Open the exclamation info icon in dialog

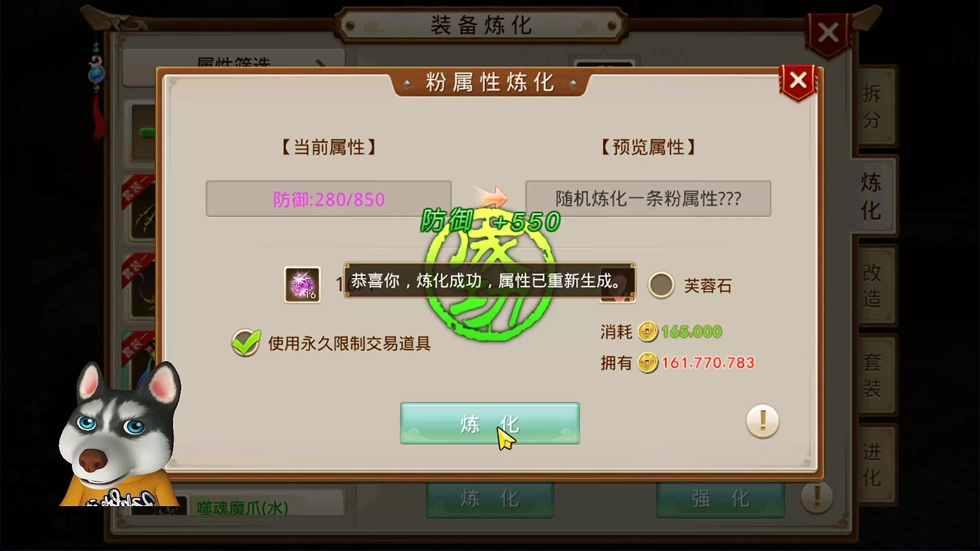[x=763, y=421]
